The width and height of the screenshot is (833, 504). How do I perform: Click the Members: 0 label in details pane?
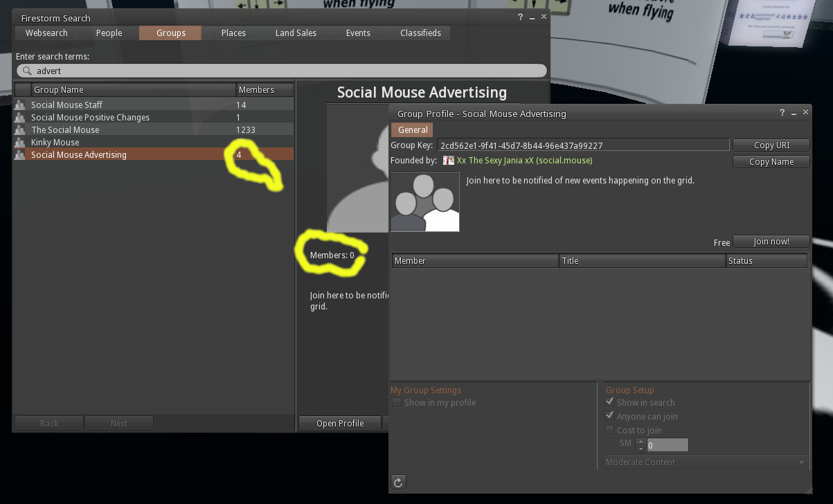pos(332,255)
